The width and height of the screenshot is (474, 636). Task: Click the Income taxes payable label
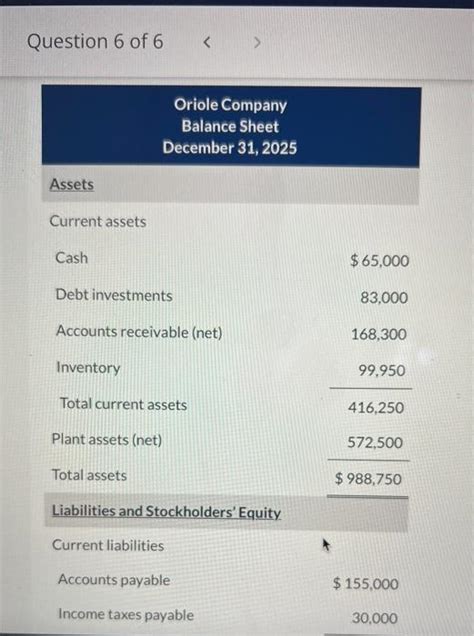(x=126, y=615)
